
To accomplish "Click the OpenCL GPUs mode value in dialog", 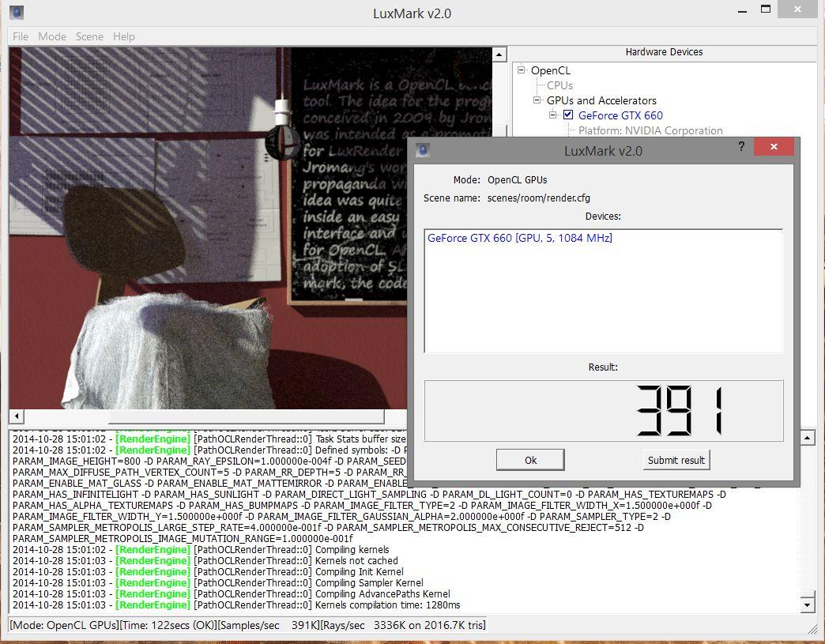I will pyautogui.click(x=517, y=179).
